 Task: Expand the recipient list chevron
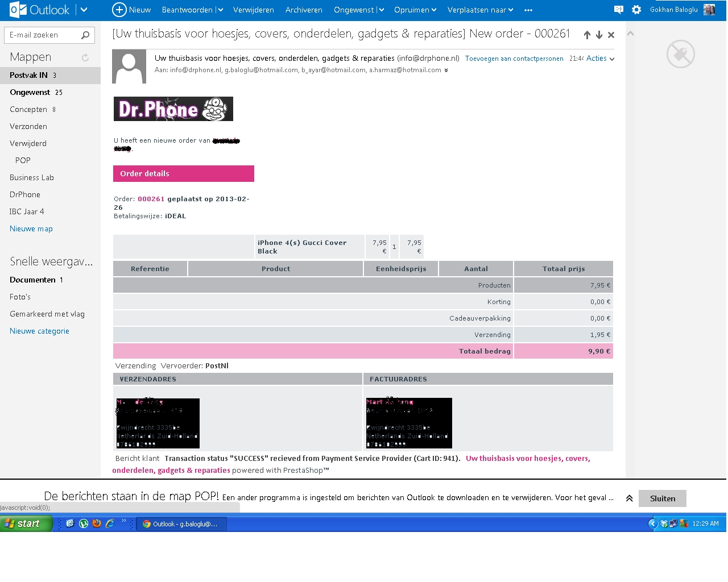click(446, 70)
